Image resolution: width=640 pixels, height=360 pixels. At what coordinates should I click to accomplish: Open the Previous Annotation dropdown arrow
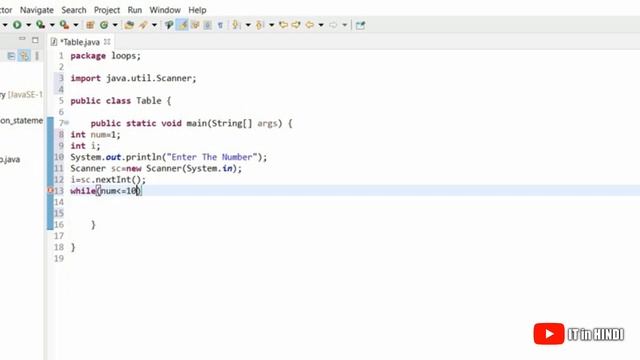(271, 25)
